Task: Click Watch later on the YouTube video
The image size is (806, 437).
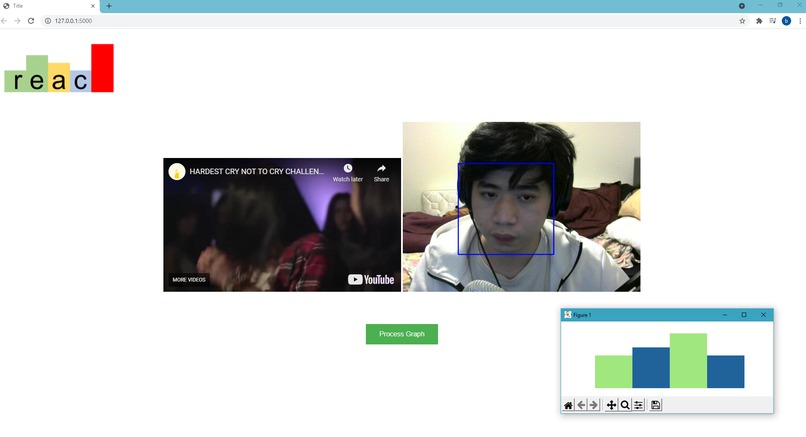Action: click(x=347, y=173)
